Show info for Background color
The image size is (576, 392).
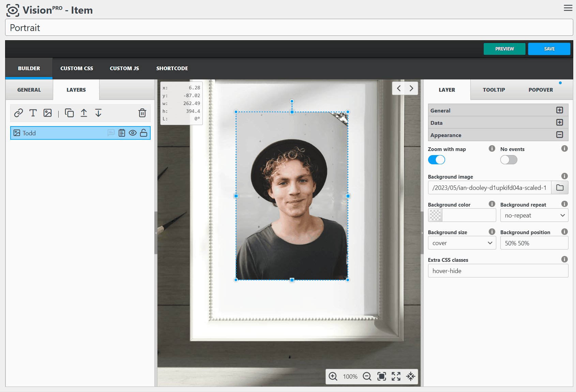[492, 204]
